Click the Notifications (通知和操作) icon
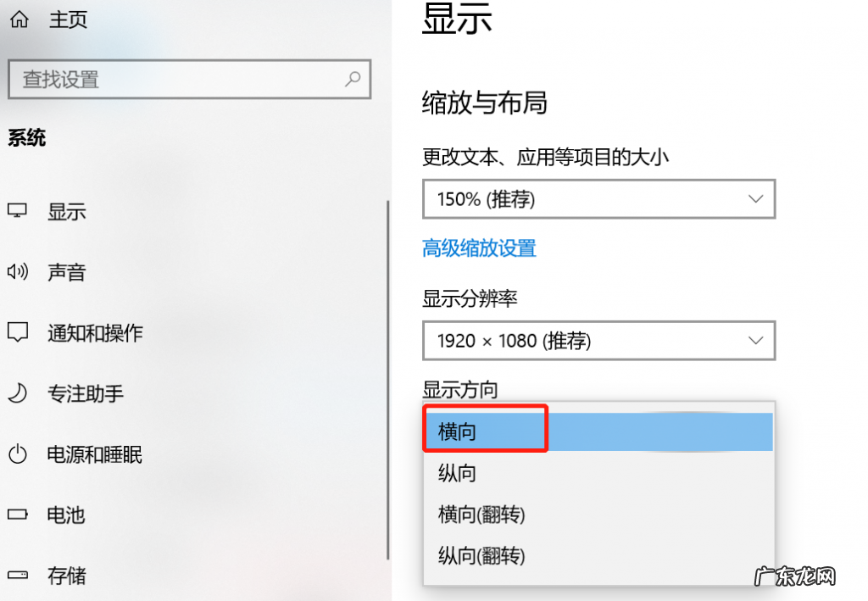 [18, 332]
